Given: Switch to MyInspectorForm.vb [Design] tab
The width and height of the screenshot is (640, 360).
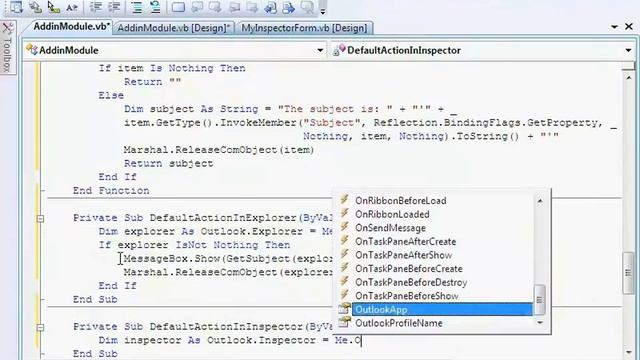Looking at the screenshot, I should [x=304, y=28].
